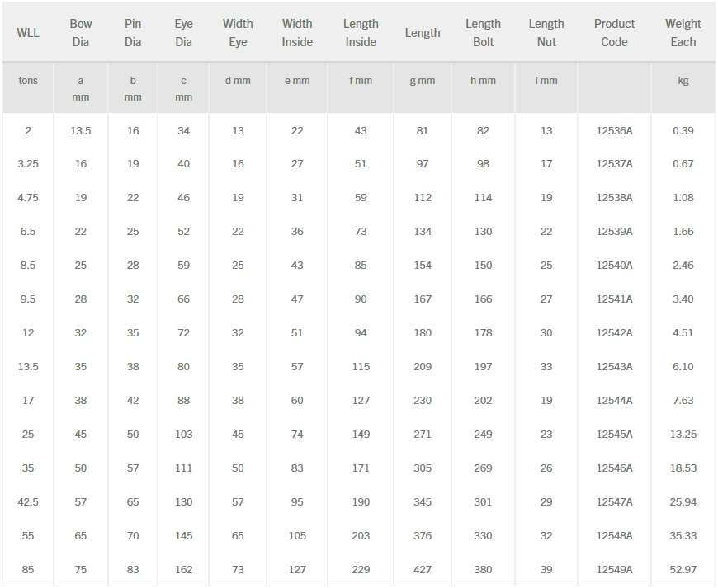
Task: Click eye diameter value 162
Action: click(x=183, y=570)
